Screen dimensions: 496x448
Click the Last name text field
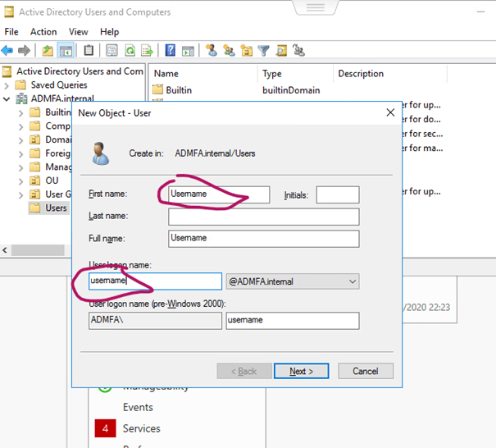point(263,217)
